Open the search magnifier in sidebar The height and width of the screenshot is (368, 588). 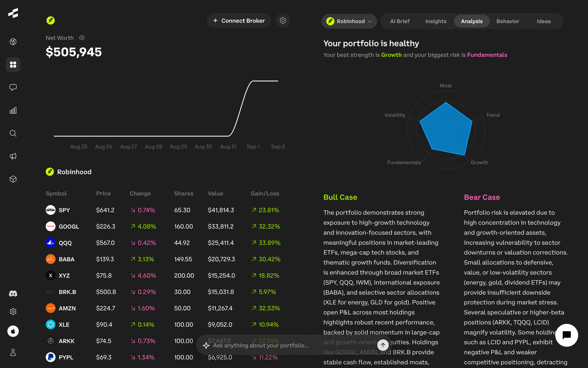13,133
